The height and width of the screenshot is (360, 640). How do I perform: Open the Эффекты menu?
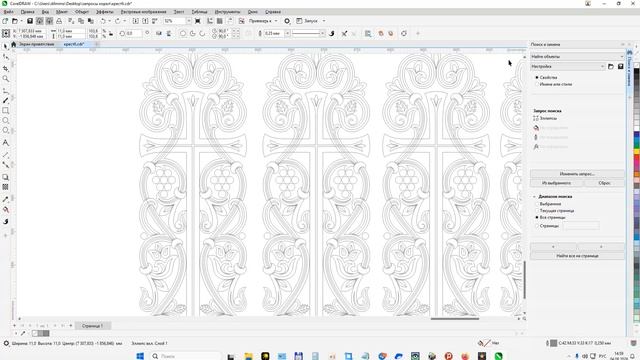(104, 12)
